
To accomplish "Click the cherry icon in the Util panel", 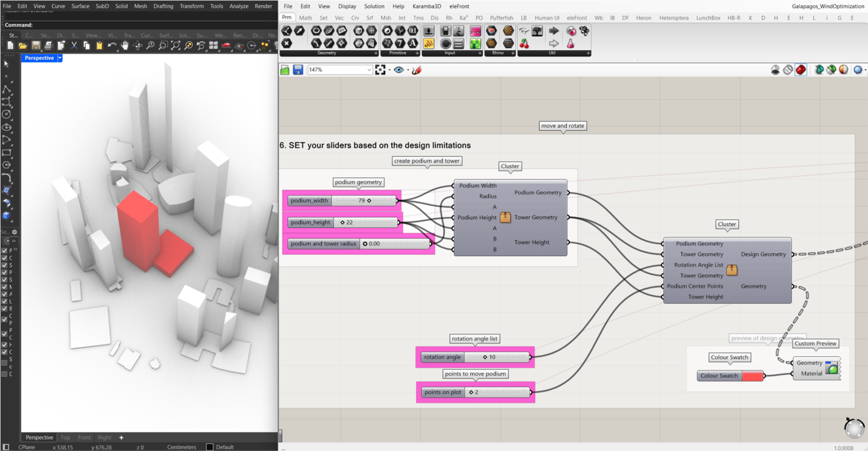I will coord(524,44).
